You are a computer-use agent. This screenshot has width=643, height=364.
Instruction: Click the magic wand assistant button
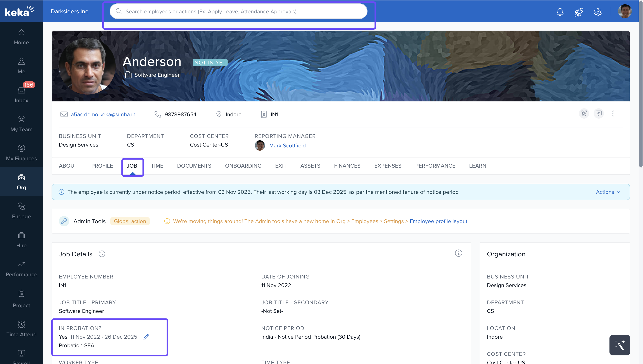point(620,345)
